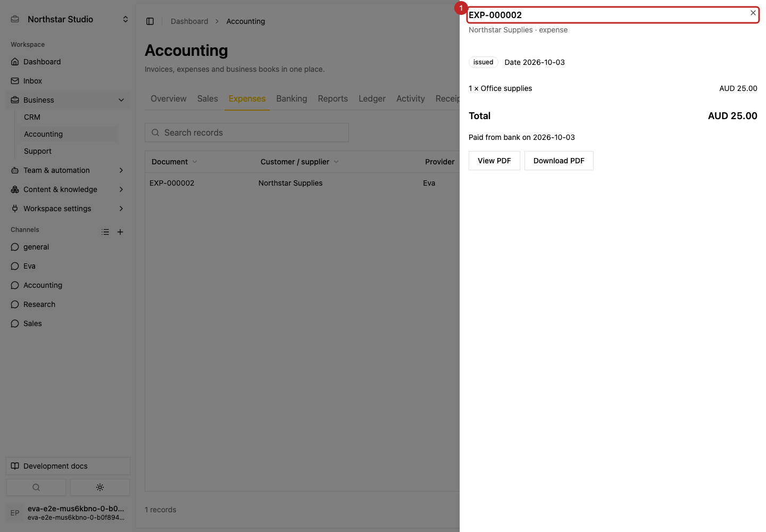Image resolution: width=766 pixels, height=532 pixels.
Task: Open Support under Business
Action: (68, 151)
